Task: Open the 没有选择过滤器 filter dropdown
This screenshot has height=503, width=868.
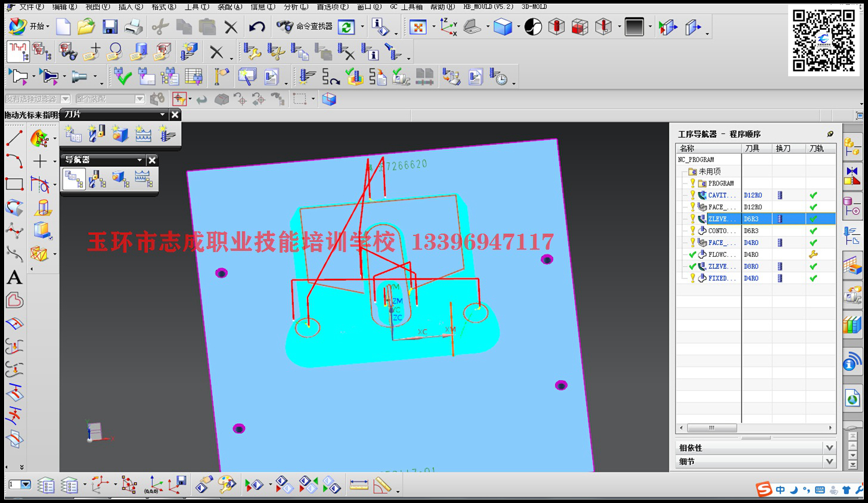Action: pos(66,99)
